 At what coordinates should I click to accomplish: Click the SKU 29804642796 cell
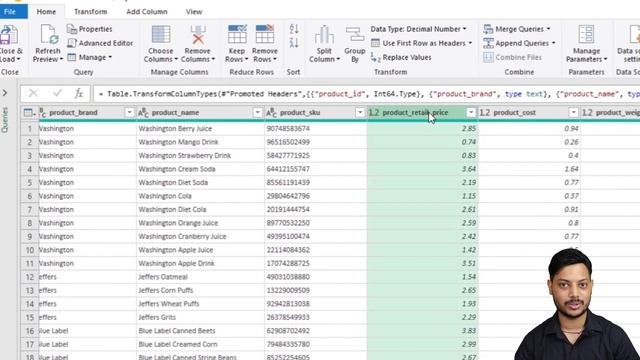316,196
